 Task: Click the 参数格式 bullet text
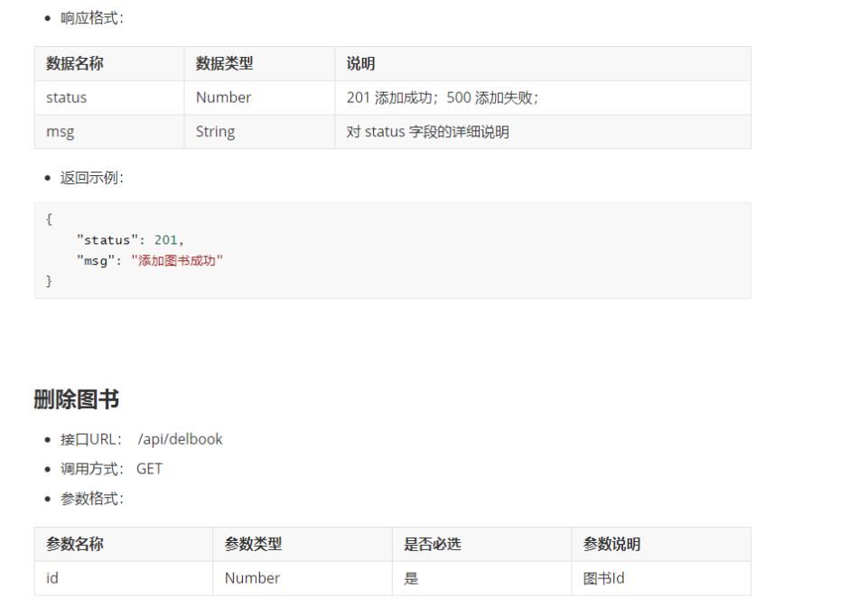coord(92,499)
